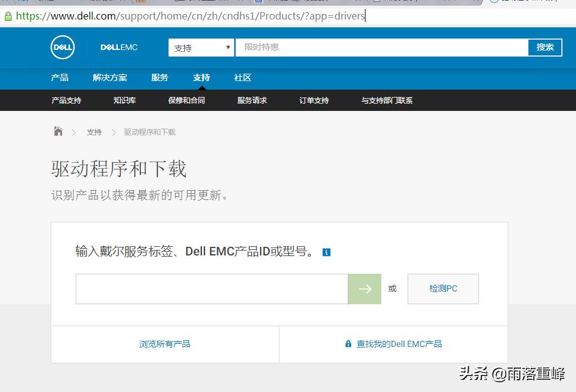This screenshot has width=576, height=392.
Task: Open the 浏览所有产品 link
Action: tap(165, 344)
